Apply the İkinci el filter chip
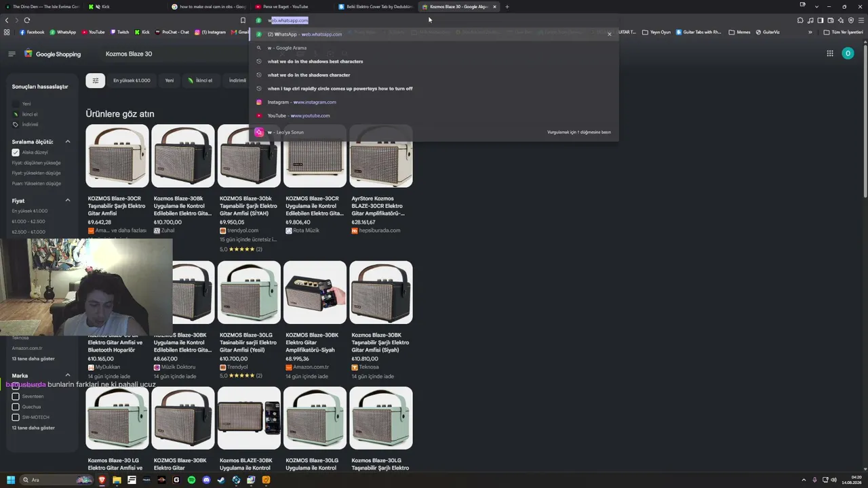Image resolution: width=868 pixels, height=488 pixels. click(201, 81)
